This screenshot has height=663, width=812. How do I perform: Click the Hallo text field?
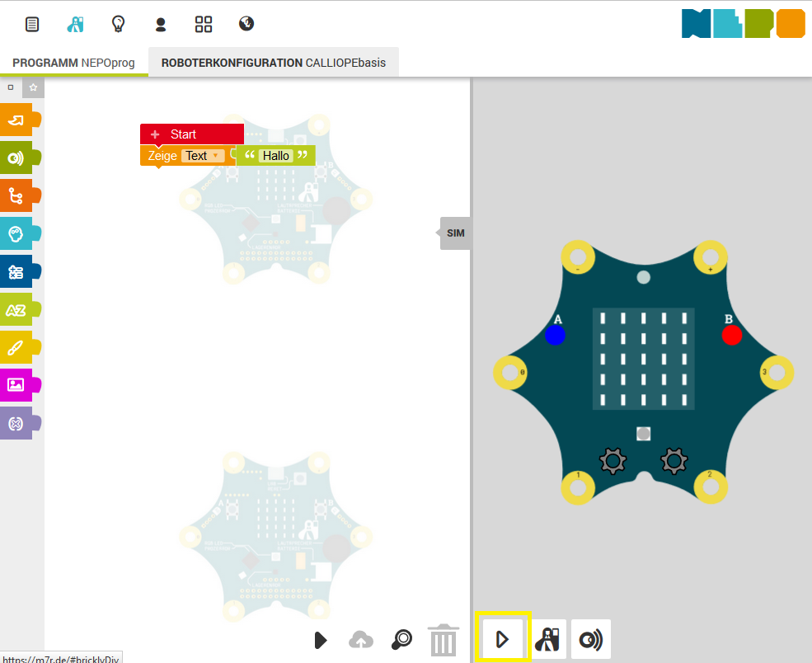tap(276, 156)
